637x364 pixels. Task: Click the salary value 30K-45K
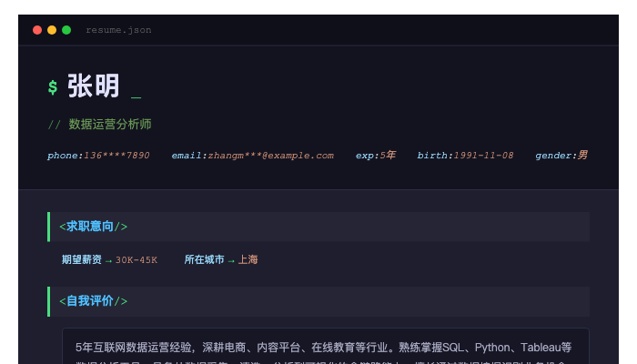[136, 260]
